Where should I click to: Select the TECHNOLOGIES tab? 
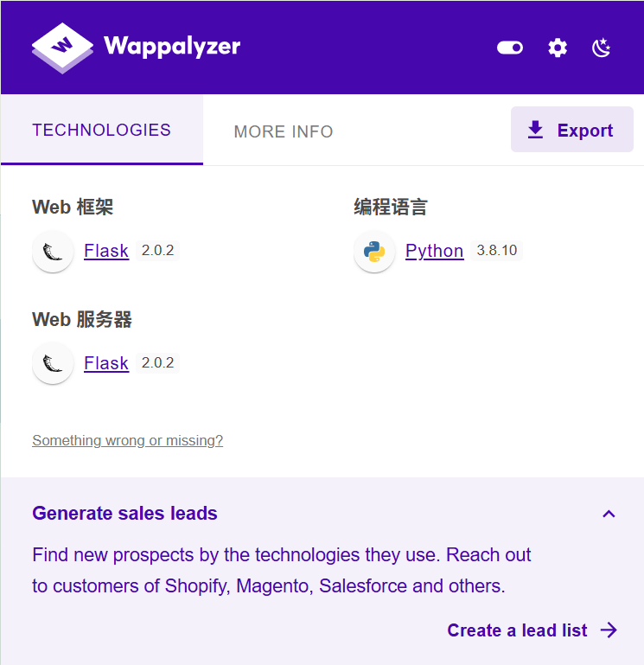tap(102, 130)
